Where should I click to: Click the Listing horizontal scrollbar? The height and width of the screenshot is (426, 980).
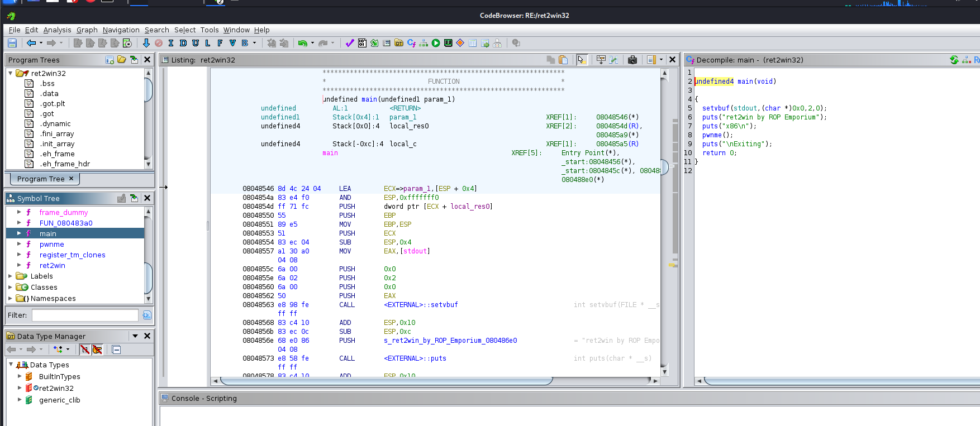(387, 381)
